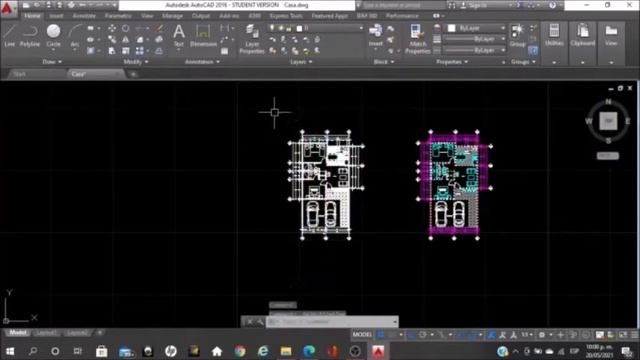Expand the Groups panel
This screenshot has height=360, width=640.
(x=523, y=62)
